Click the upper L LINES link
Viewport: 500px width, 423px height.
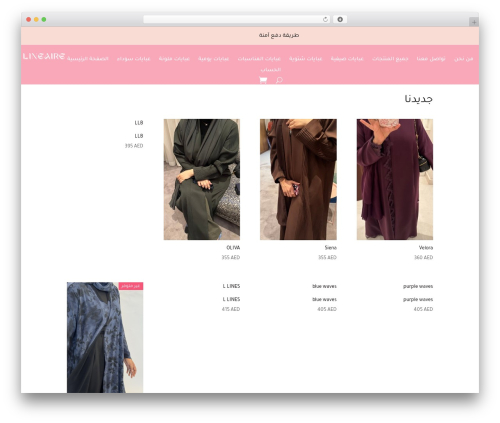[x=231, y=286]
